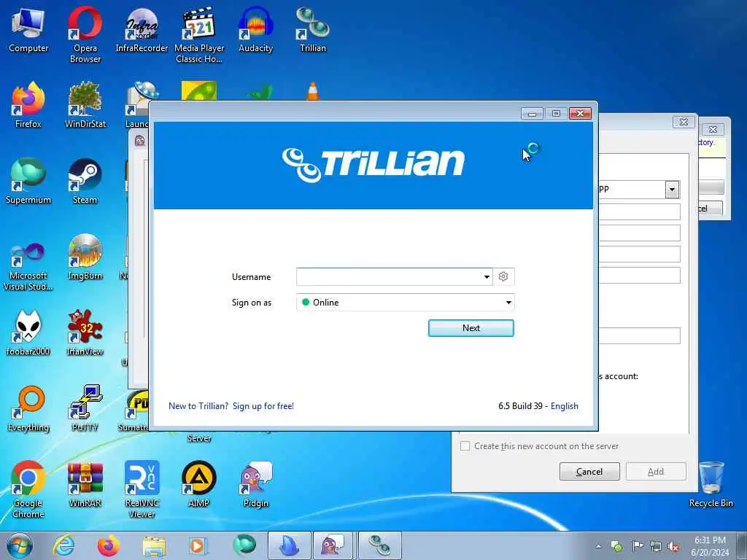Select the Audacity desktop icon
The width and height of the screenshot is (747, 560).
pos(255,29)
